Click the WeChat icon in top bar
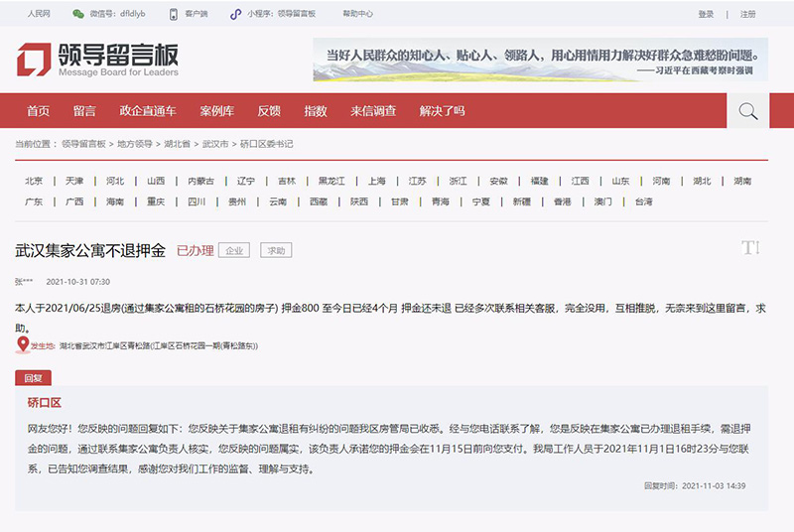The image size is (794, 532). point(76,15)
